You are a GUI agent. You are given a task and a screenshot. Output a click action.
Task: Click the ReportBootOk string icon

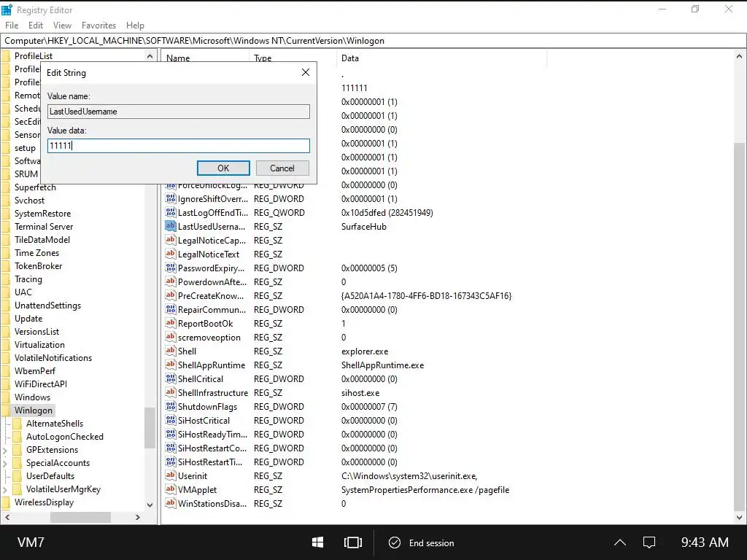point(171,323)
